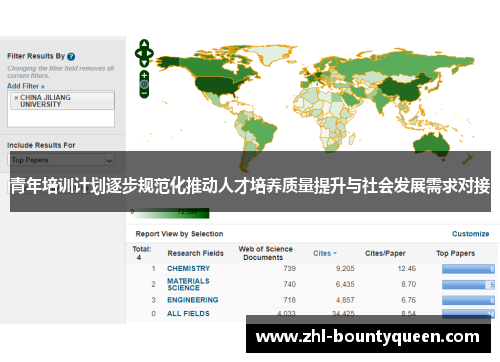This screenshot has width=500, height=362.
Task: Remove the China Jiliang University filter
Action: 16,98
